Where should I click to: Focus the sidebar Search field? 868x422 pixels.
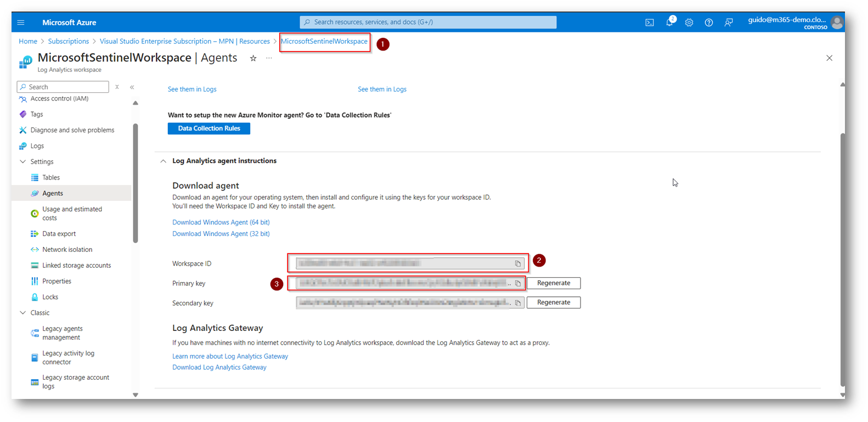pyautogui.click(x=63, y=87)
